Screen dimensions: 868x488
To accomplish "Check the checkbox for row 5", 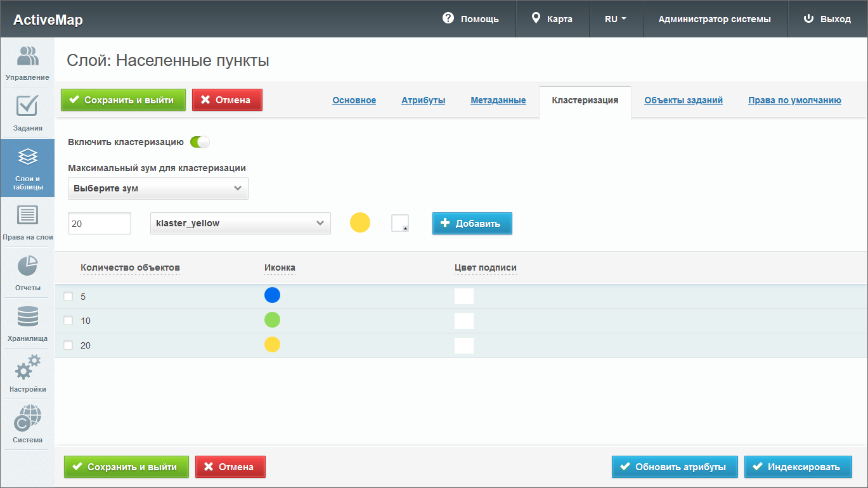I will 68,297.
